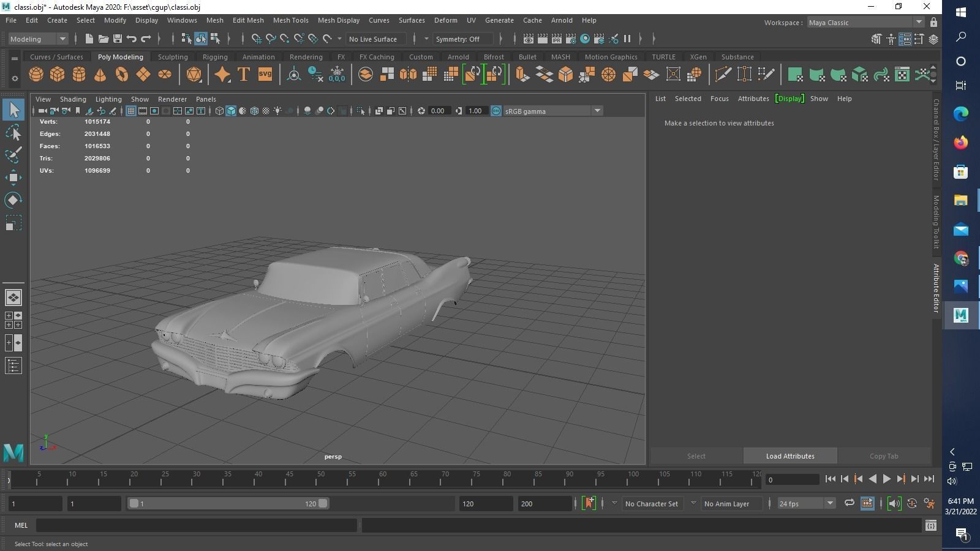Image resolution: width=980 pixels, height=551 pixels.
Task: Click the Multi-Cut shelf icon
Action: (723, 75)
